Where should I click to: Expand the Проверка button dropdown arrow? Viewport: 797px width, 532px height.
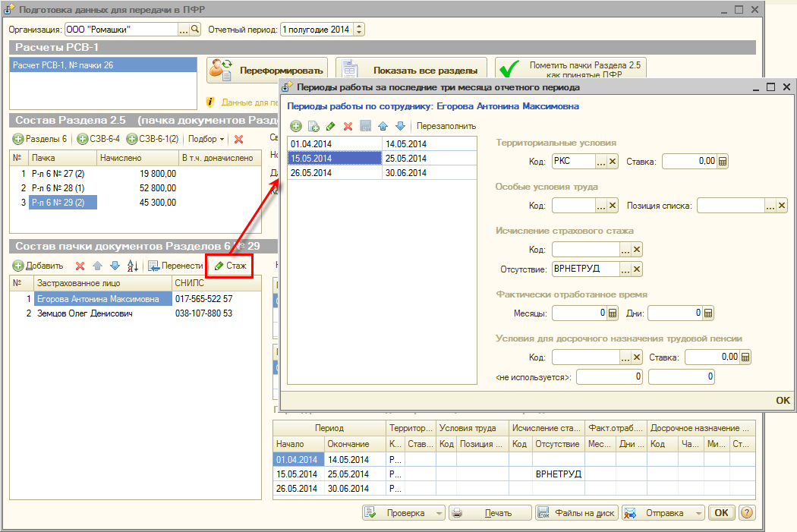pyautogui.click(x=438, y=513)
